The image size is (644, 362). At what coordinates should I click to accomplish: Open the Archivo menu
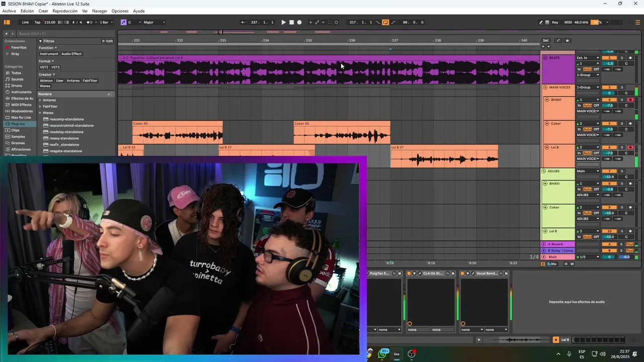click(9, 11)
